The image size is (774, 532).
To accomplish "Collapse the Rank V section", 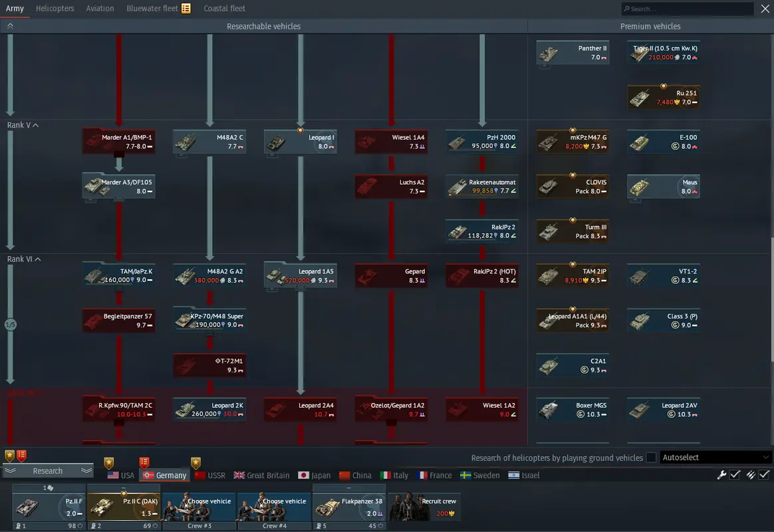I will click(x=36, y=125).
